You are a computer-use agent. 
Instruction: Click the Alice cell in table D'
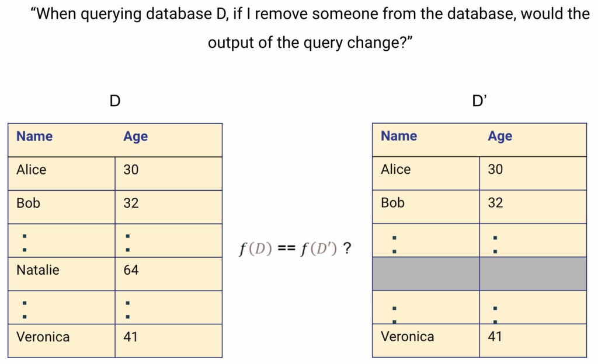(426, 173)
